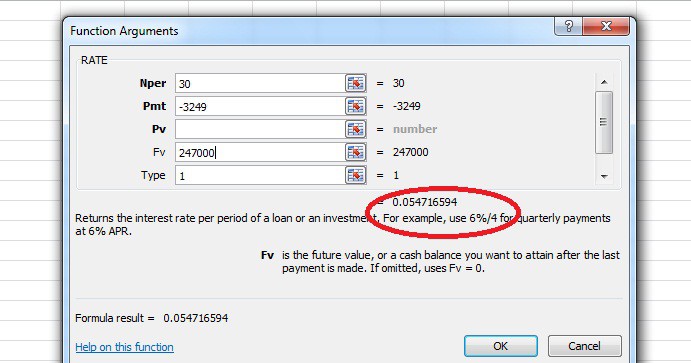Click into the Pmt input field
691x363 pixels.
pyautogui.click(x=260, y=106)
